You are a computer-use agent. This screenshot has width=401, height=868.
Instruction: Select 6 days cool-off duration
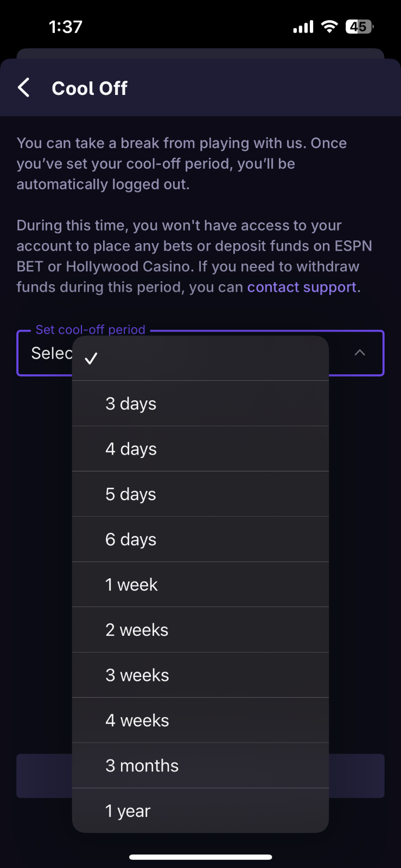pyautogui.click(x=200, y=539)
